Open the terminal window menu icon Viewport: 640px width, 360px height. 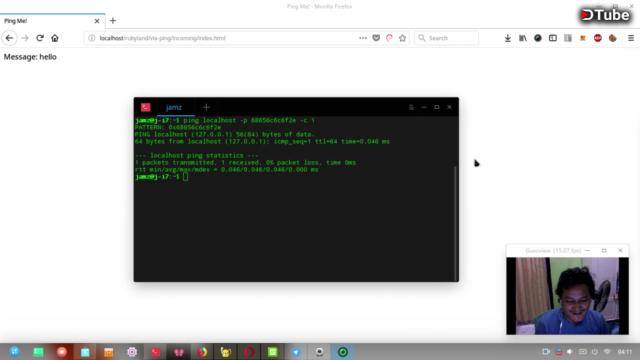point(411,107)
